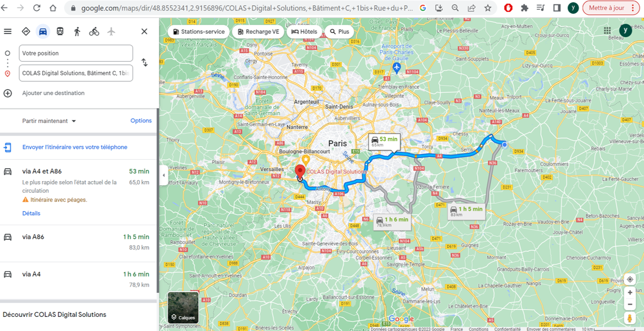This screenshot has width=644, height=331.
Task: Click the Votre position input field
Action: (76, 53)
